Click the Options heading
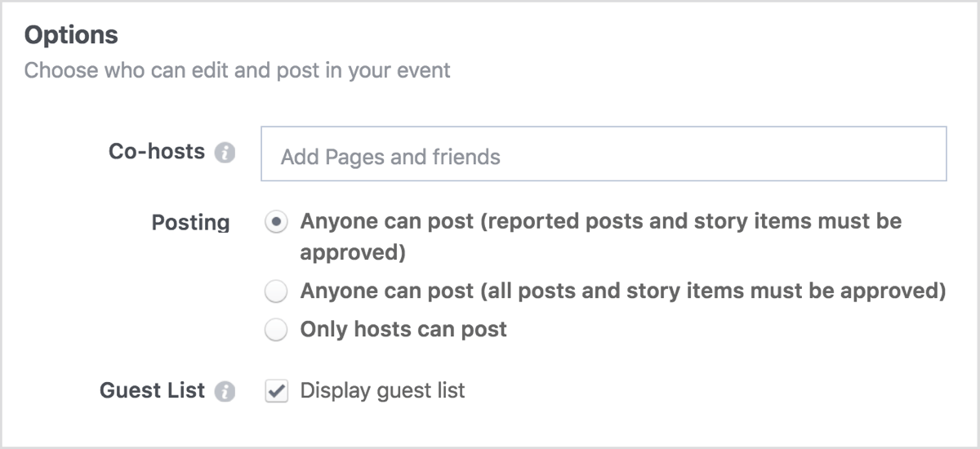 [71, 35]
